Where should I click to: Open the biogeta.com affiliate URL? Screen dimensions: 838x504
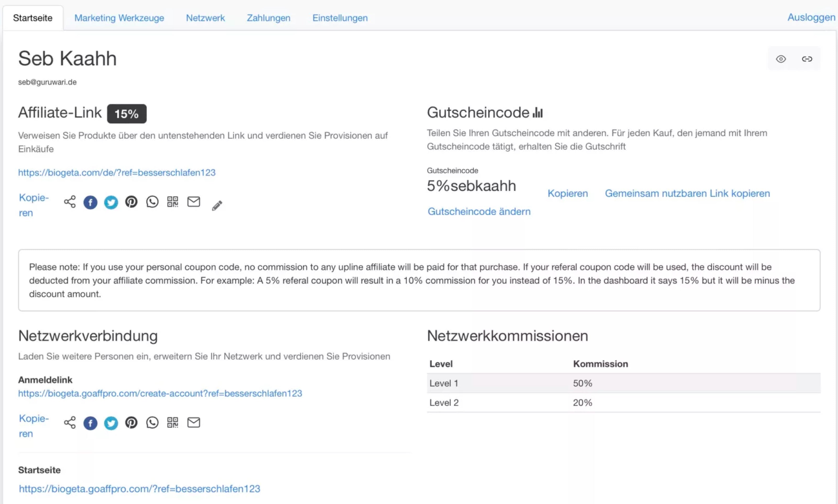[117, 173]
